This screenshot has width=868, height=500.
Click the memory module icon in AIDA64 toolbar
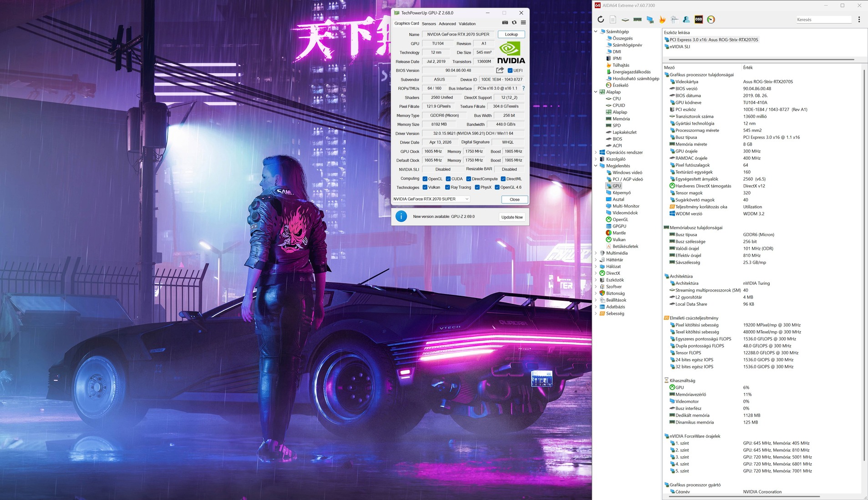pyautogui.click(x=638, y=20)
